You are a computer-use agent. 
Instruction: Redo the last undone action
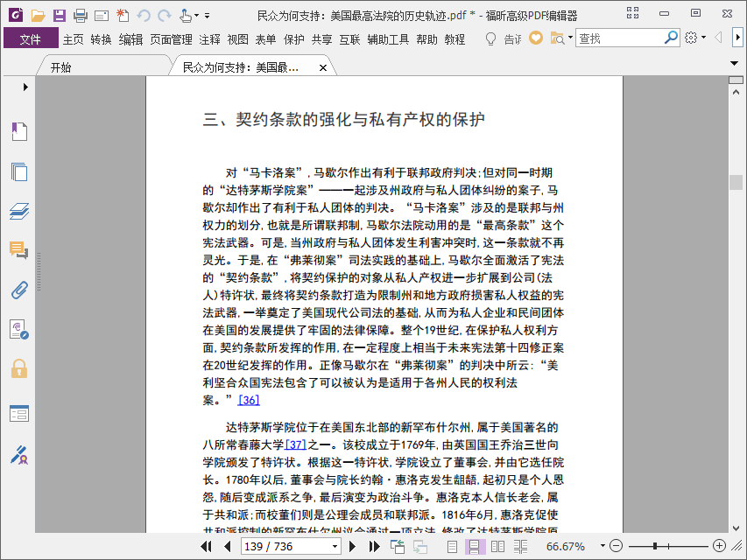tap(165, 16)
